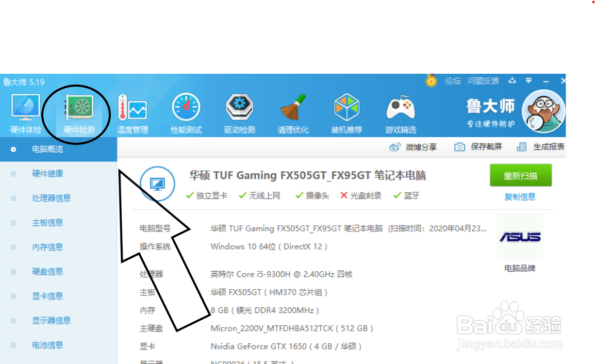Click the 独立显卡 feature check
Image resolution: width=595 pixels, height=364 pixels.
coord(207,195)
